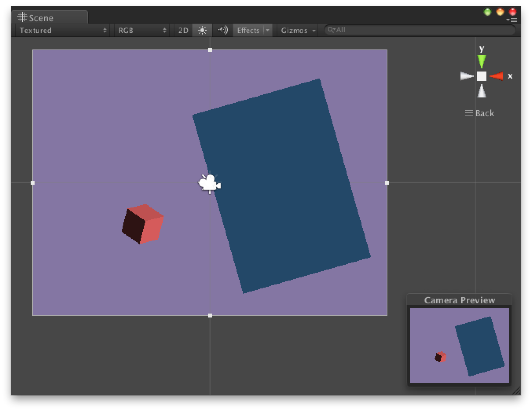Open the Scene panel options menu
Screen dimensions: 532x411
point(512,20)
